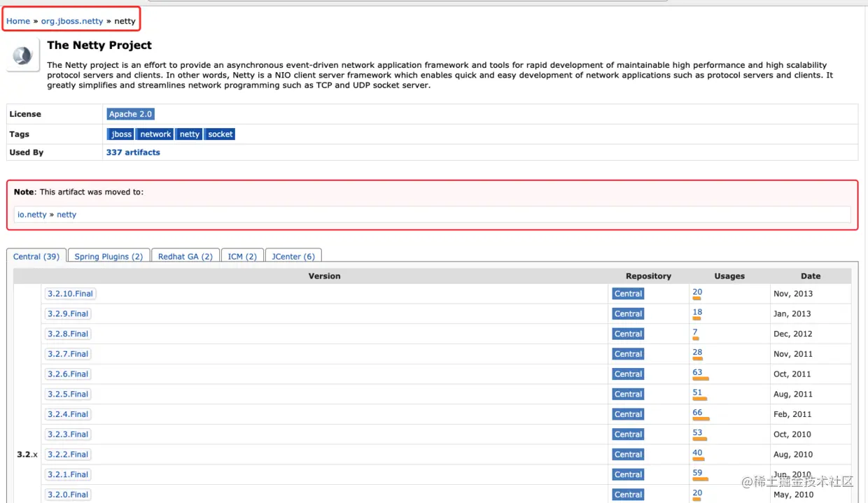Click Central repository badge for 3.2.7.Final
The width and height of the screenshot is (868, 503).
[628, 354]
